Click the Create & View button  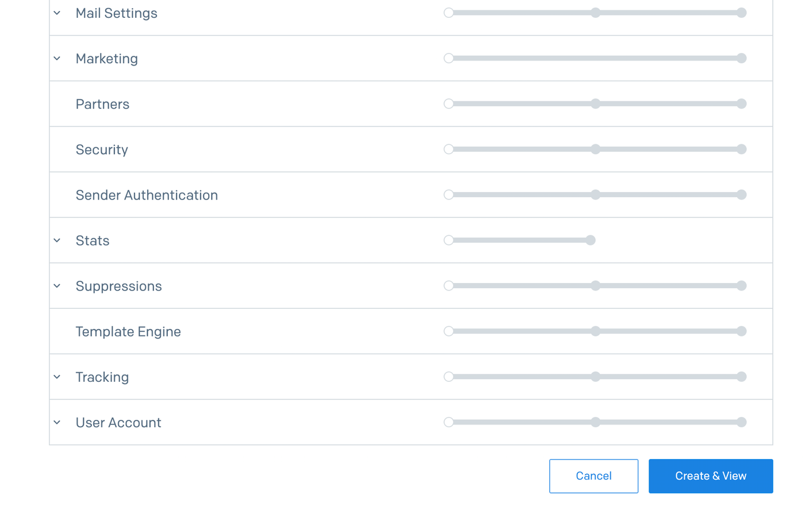coord(711,476)
